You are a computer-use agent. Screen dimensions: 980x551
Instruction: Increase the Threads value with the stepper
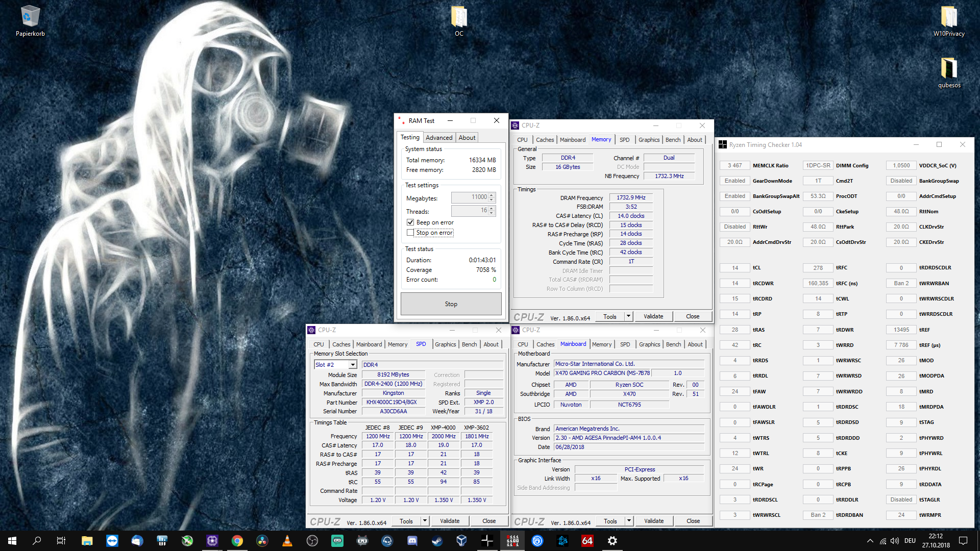[x=492, y=208]
